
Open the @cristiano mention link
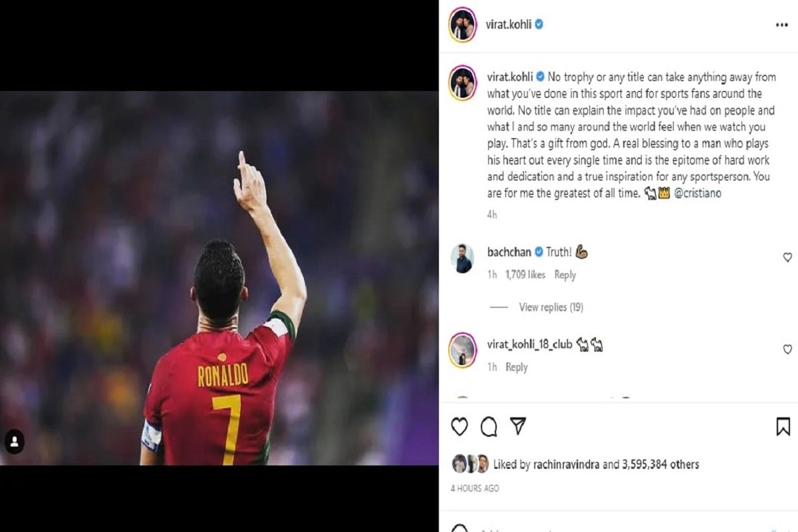click(x=698, y=194)
